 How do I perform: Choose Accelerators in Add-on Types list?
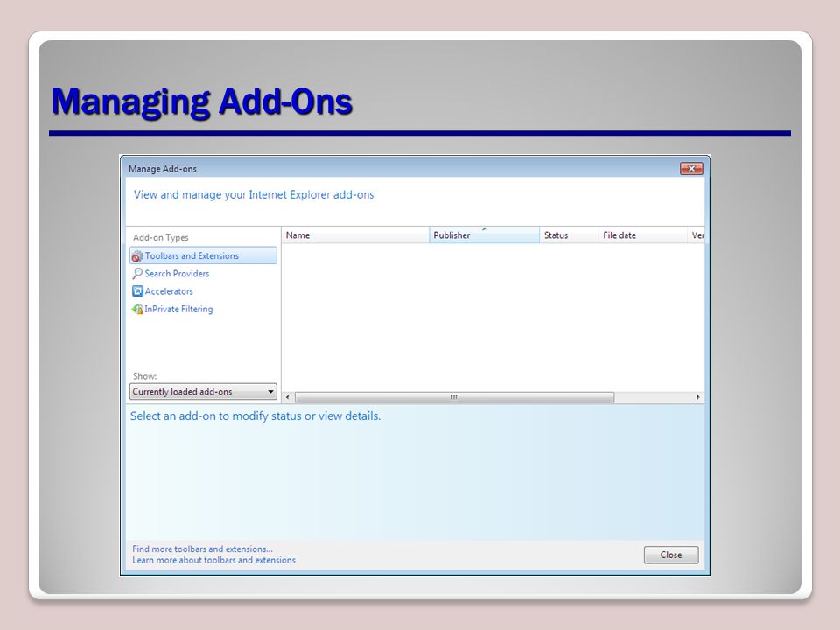169,291
